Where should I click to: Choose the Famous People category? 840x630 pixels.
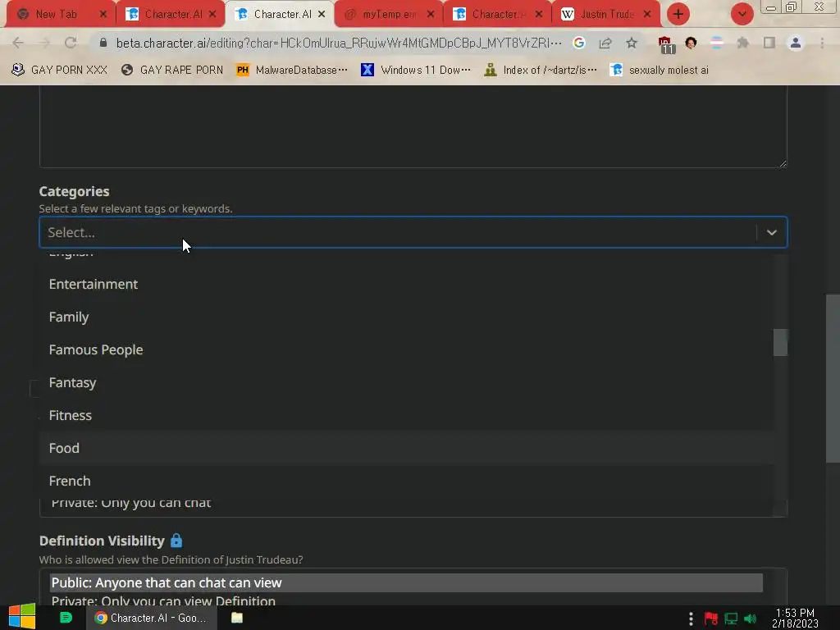pyautogui.click(x=406, y=349)
